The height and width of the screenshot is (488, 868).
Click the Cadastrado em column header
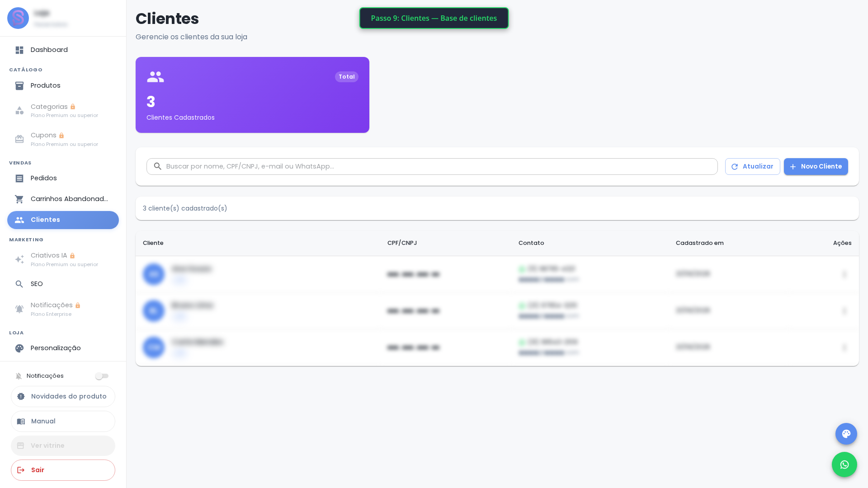coord(699,243)
